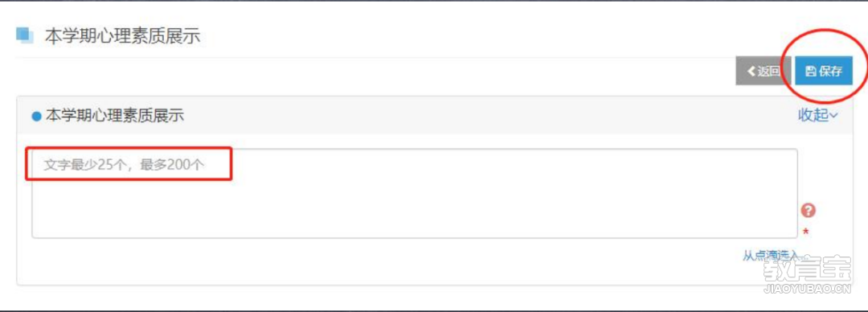Viewport: 868px width, 312px height.
Task: Focus the large text area
Action: (x=415, y=194)
